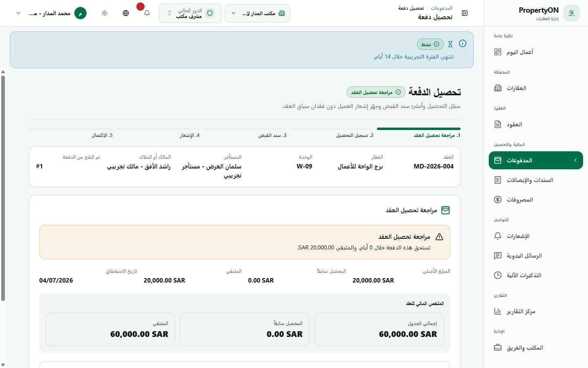This screenshot has width=588, height=368.
Task: Click the globe language icon
Action: pyautogui.click(x=126, y=13)
